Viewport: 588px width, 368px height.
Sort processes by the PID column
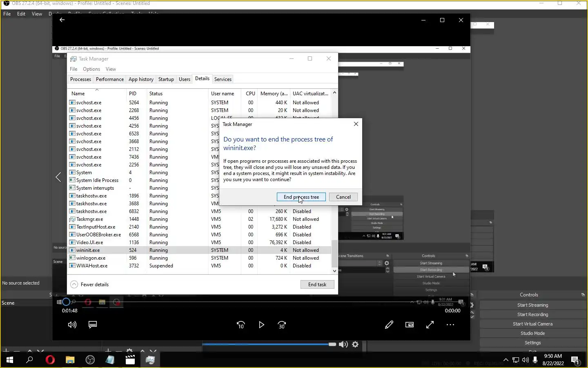[x=136, y=93]
